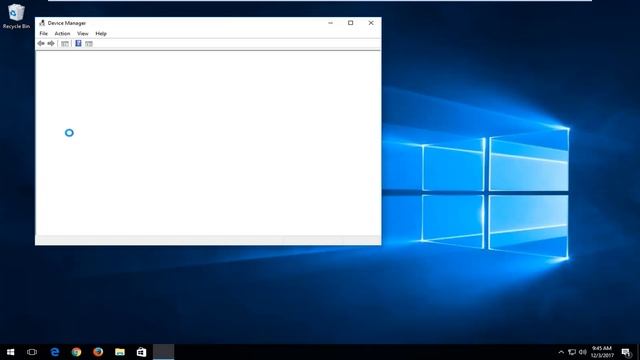Open the Help menu
The width and height of the screenshot is (640, 360).
coord(101,33)
